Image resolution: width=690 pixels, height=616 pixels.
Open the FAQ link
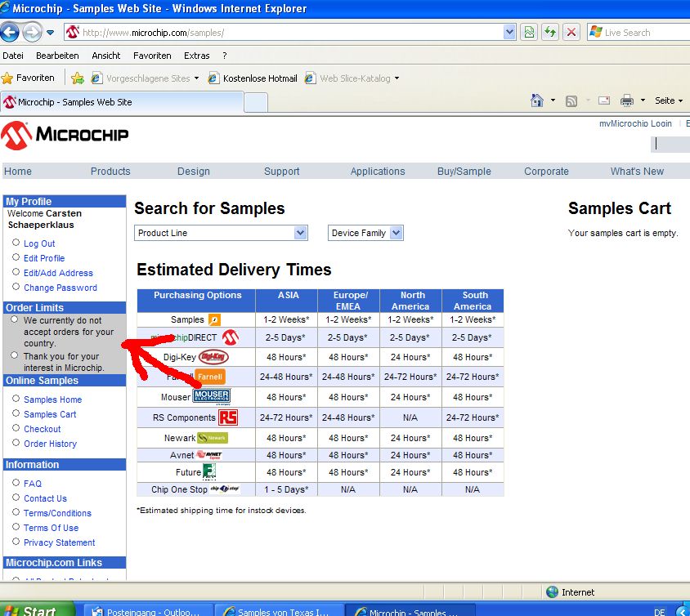click(33, 484)
